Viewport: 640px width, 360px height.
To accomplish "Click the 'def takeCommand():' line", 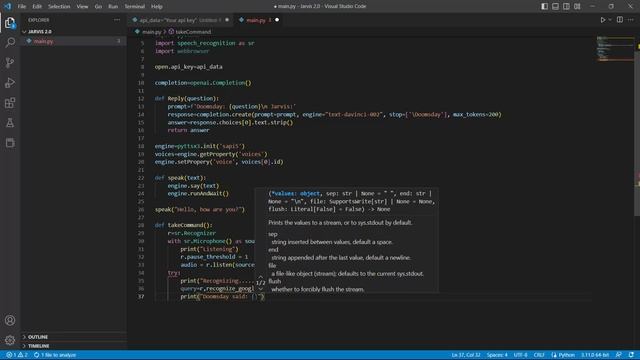I will click(184, 225).
